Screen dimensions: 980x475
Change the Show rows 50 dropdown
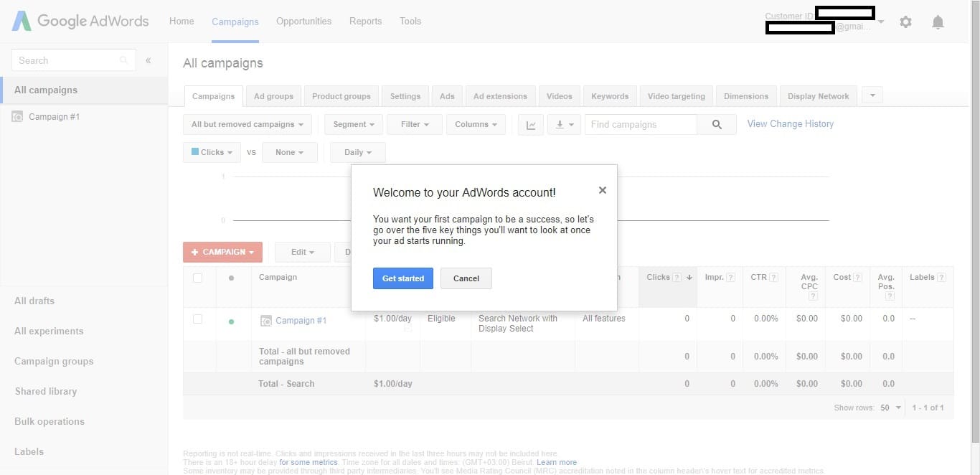(x=890, y=408)
